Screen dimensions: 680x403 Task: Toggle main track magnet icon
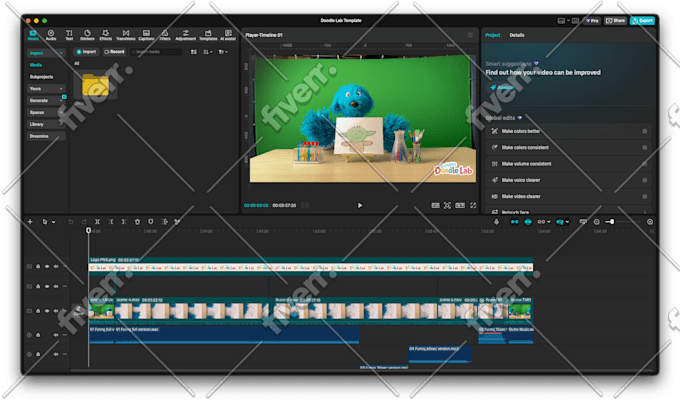(514, 222)
